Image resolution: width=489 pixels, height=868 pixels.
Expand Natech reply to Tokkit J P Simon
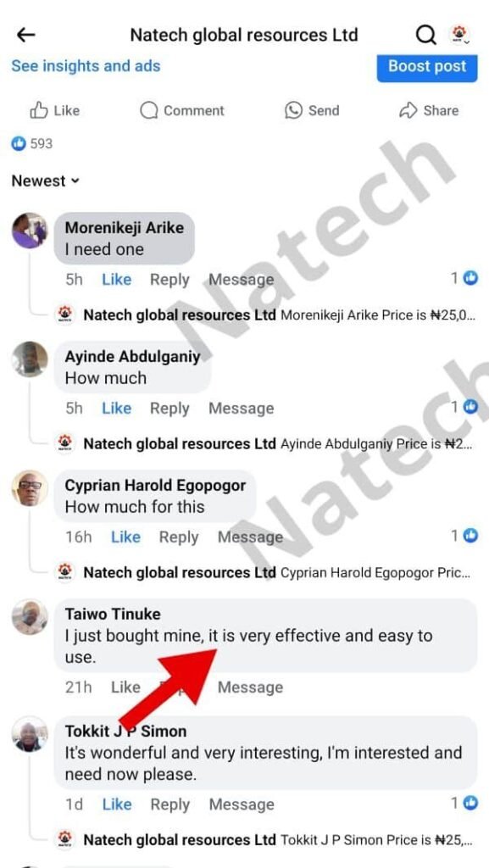point(265,840)
